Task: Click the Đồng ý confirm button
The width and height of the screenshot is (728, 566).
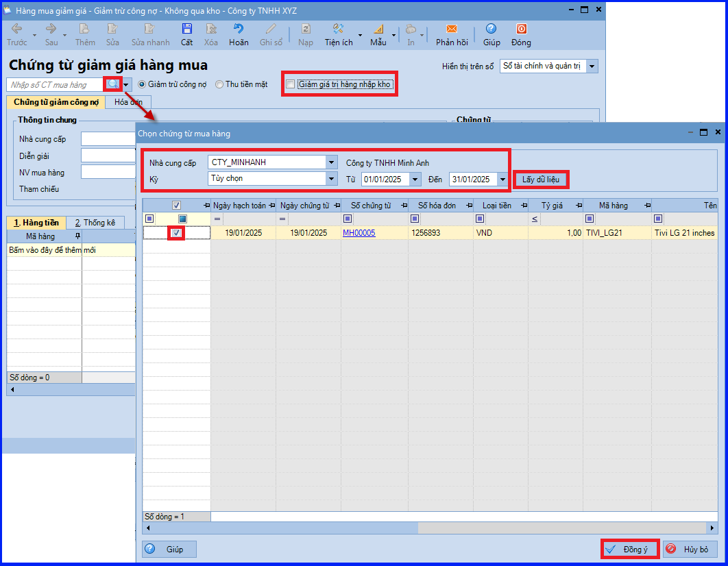Action: [x=629, y=549]
